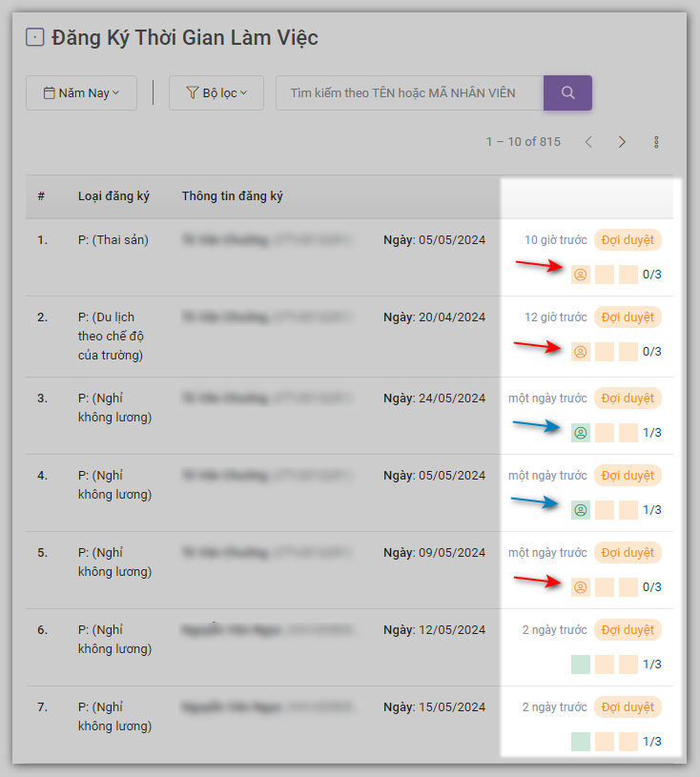Select the "Loại đăng ký" column header
This screenshot has height=777, width=700.
[113, 196]
